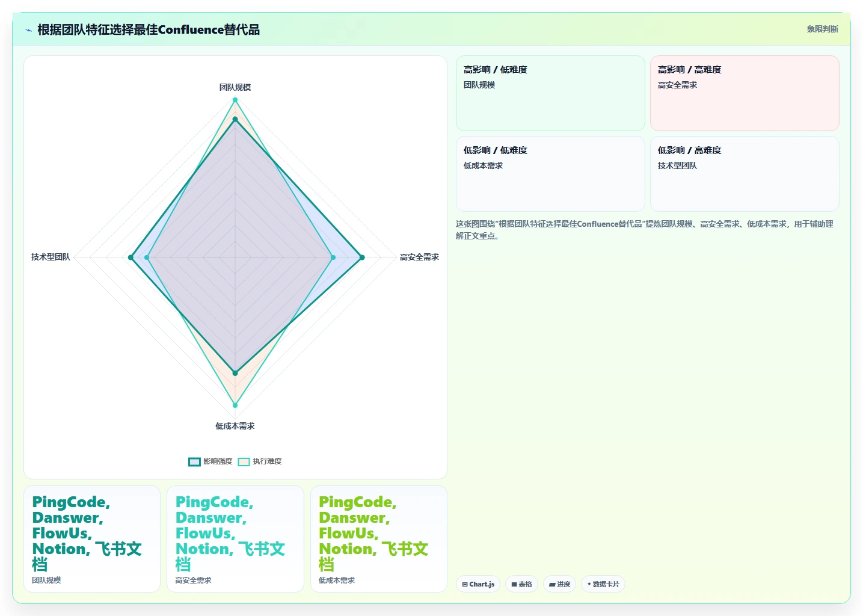The height and width of the screenshot is (616, 863).
Task: Click the 数据卡片 chip
Action: [603, 584]
